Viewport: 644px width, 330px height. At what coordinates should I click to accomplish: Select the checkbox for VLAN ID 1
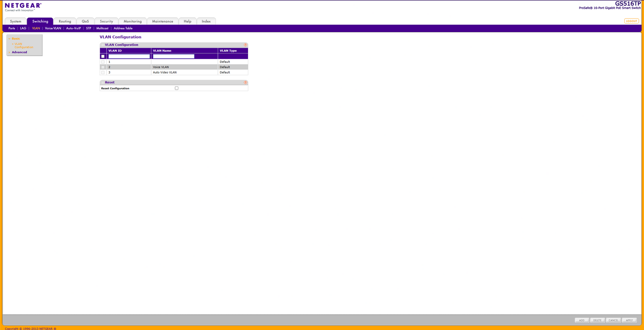[103, 62]
